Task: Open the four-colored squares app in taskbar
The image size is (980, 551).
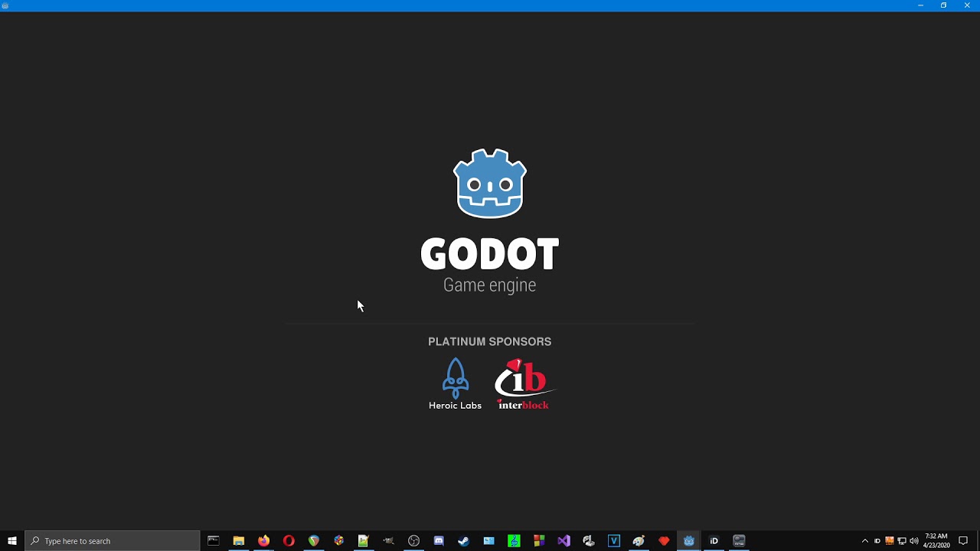Action: (x=539, y=541)
